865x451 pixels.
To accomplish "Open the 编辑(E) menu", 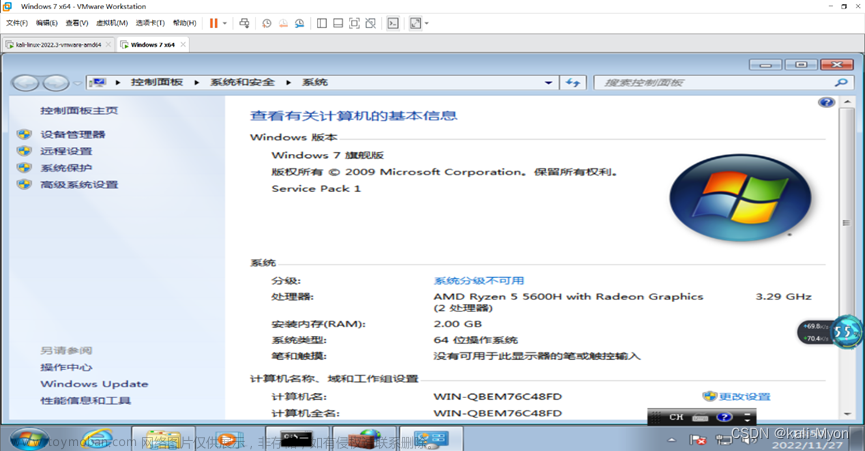I will click(x=46, y=23).
